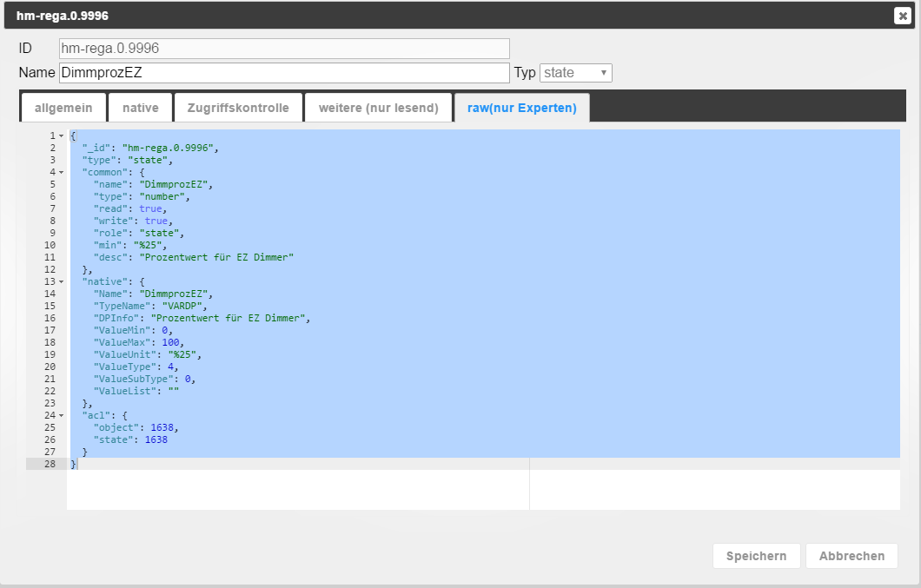Click the raw(nur Experten) tab
The height and width of the screenshot is (588, 921).
coord(521,108)
